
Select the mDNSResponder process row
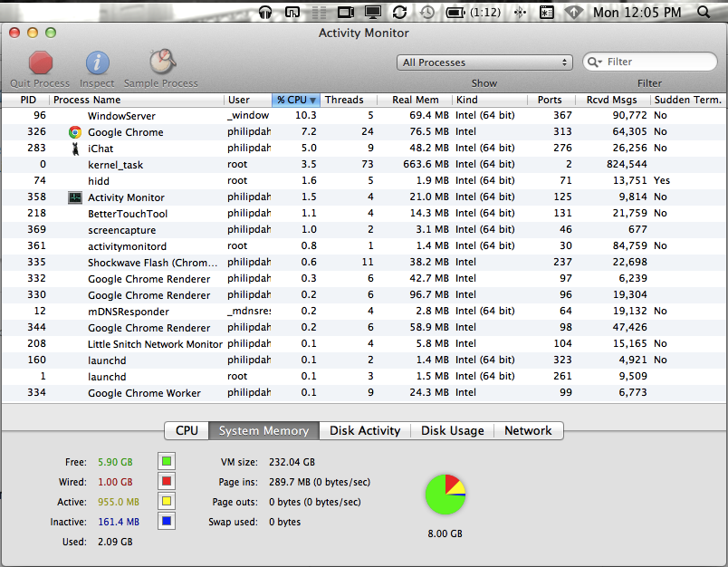(363, 312)
